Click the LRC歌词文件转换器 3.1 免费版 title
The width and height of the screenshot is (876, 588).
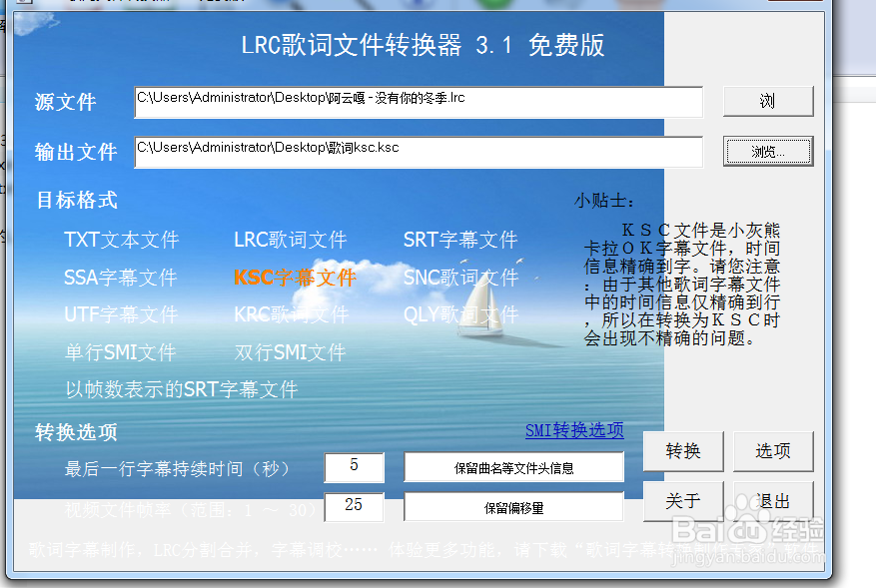(x=423, y=45)
